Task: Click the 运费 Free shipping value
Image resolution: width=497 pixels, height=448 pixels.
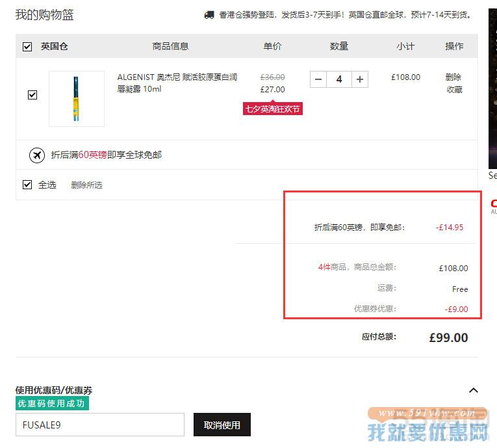Action: pyautogui.click(x=460, y=289)
